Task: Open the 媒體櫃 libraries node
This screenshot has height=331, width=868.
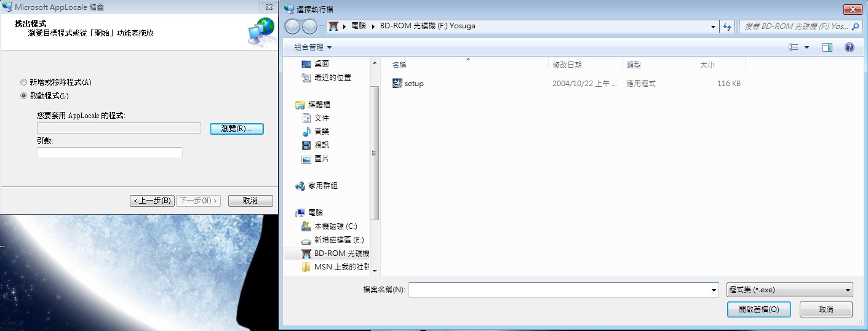Action: coord(313,105)
